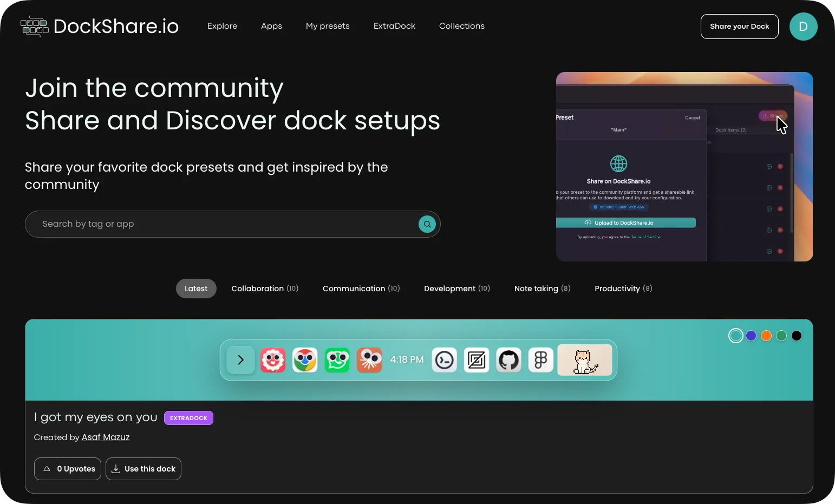835x504 pixels.
Task: Open the Explore menu item
Action: tap(223, 26)
